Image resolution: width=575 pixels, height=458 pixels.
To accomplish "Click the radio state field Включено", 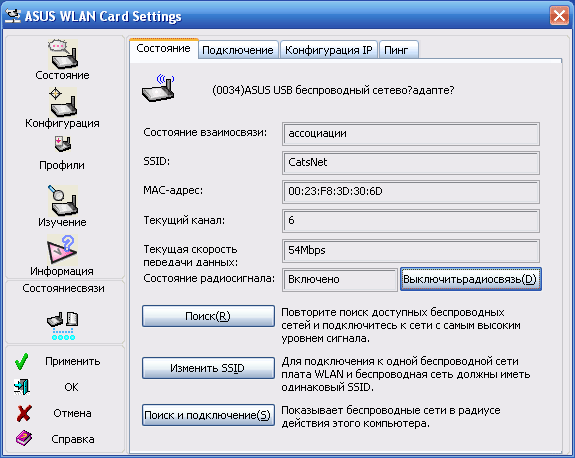I will [340, 280].
